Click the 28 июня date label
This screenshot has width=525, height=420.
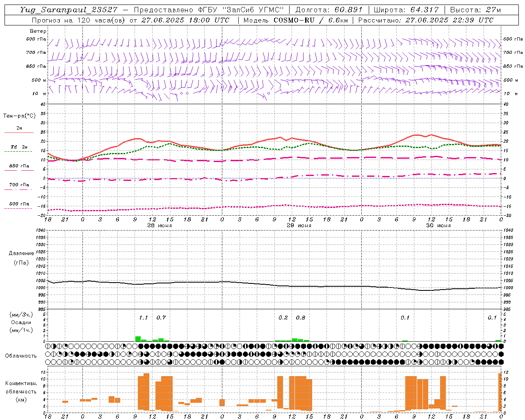160,226
